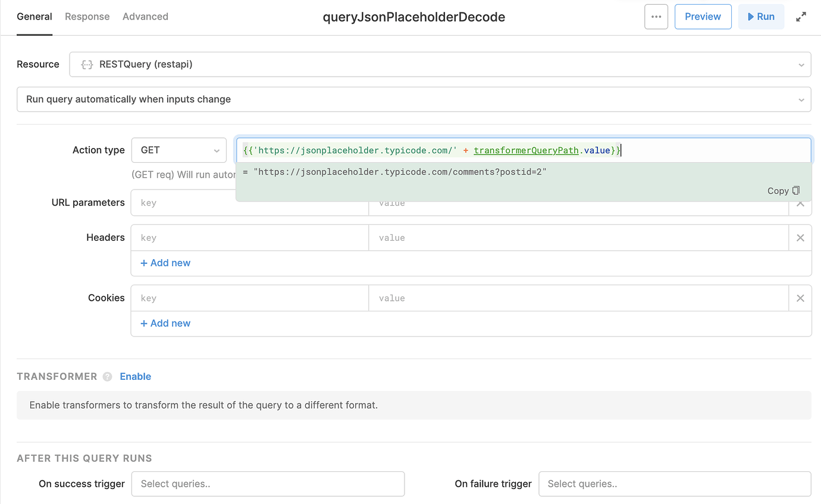
Task: Open the Advanced tab
Action: click(145, 17)
